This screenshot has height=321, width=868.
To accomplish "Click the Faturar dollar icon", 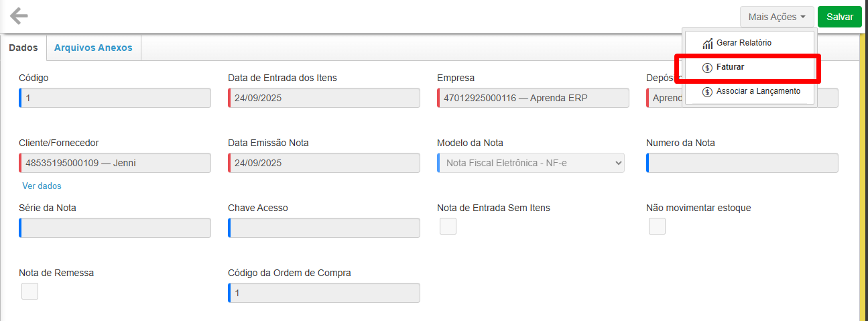I will click(707, 68).
